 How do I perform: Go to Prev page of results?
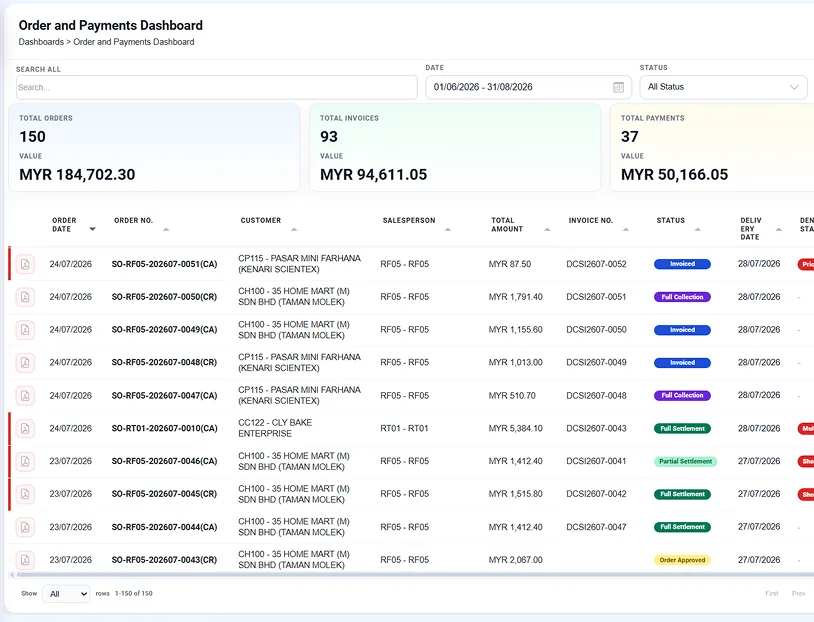pyautogui.click(x=798, y=593)
